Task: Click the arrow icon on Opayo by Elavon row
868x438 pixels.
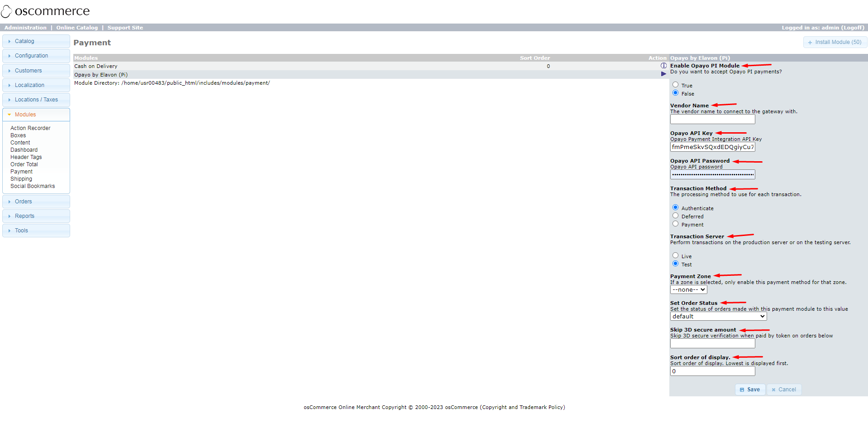Action: pyautogui.click(x=663, y=74)
